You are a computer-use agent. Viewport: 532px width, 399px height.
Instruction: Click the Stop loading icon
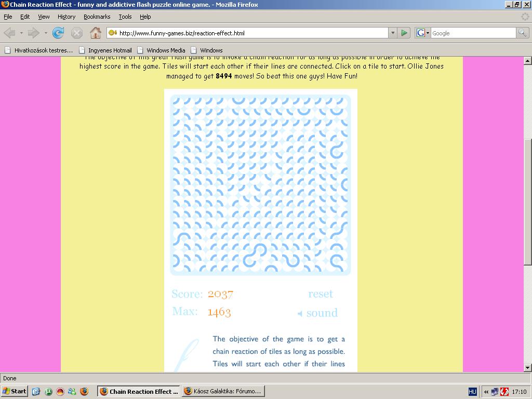point(76,33)
